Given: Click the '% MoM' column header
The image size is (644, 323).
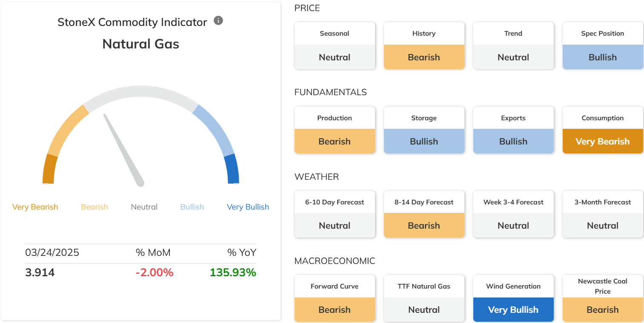Looking at the screenshot, I should tap(153, 252).
